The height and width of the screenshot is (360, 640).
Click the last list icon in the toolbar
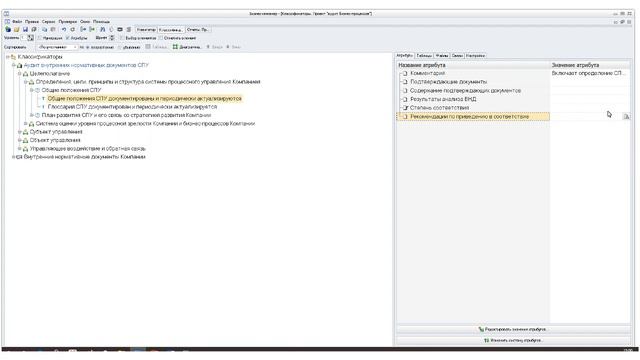point(129,29)
